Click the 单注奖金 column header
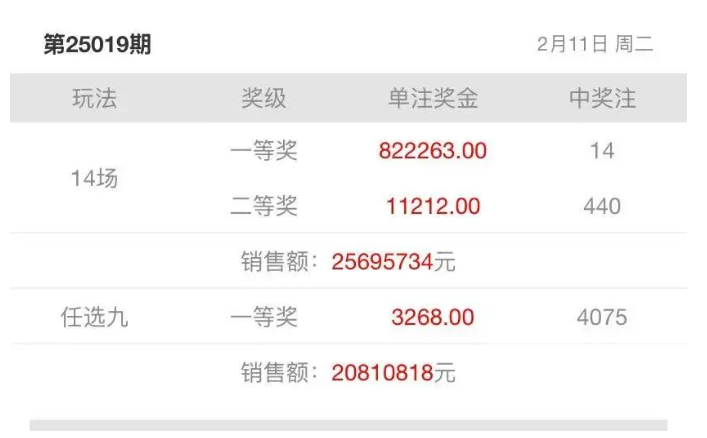The width and height of the screenshot is (707, 438). pos(433,98)
